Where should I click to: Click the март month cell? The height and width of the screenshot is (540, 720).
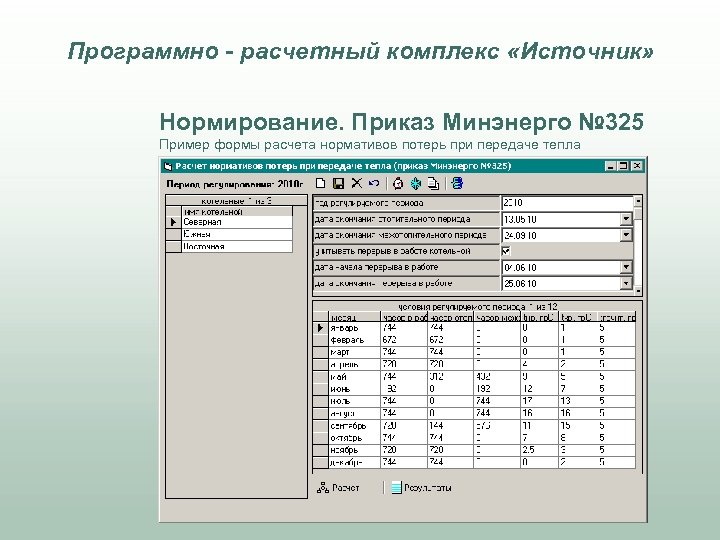[354, 352]
